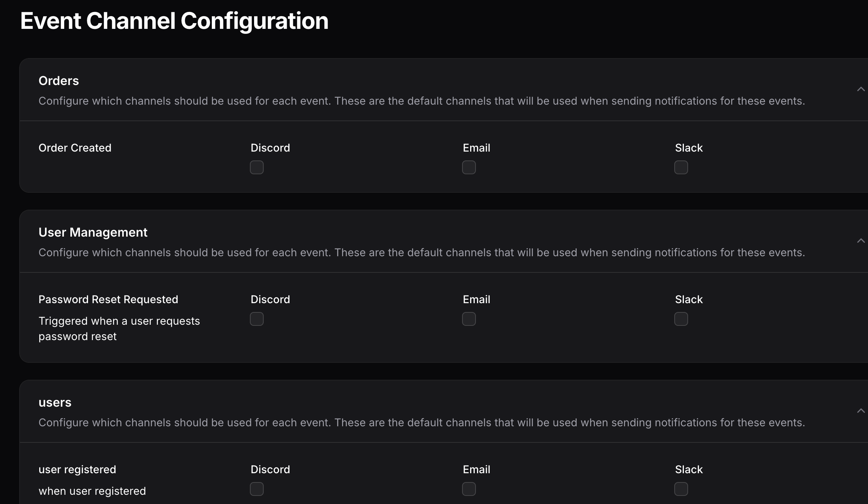Screen dimensions: 868x504
Task: Enable Discord for Order Created
Action: point(257,167)
